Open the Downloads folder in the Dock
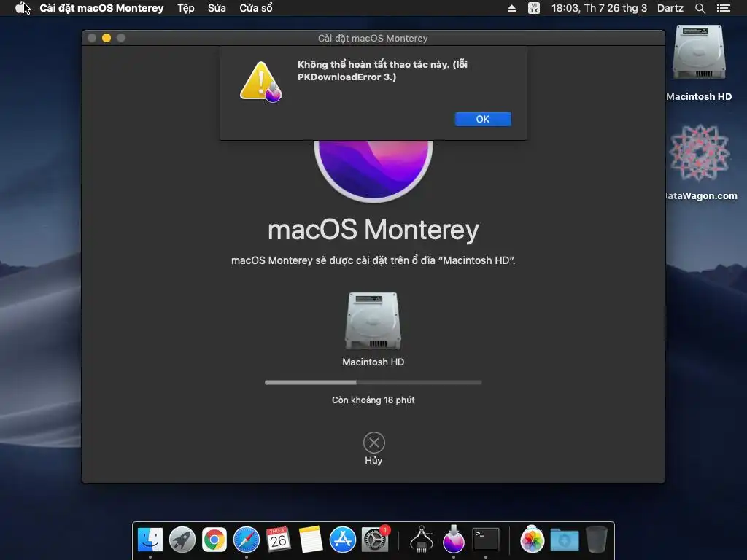The height and width of the screenshot is (560, 747). [x=565, y=540]
